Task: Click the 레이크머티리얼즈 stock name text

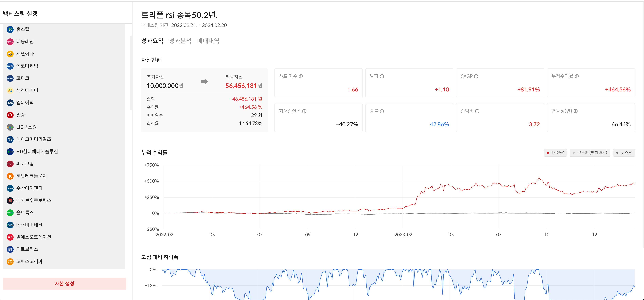Action: point(34,139)
